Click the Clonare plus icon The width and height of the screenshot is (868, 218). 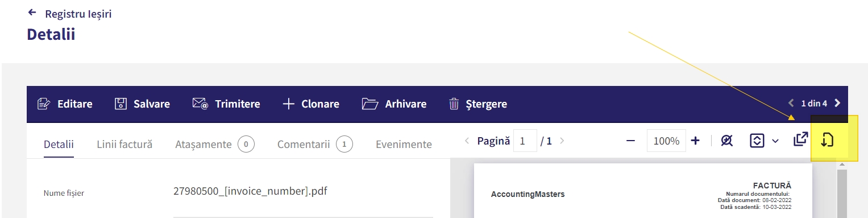point(289,104)
